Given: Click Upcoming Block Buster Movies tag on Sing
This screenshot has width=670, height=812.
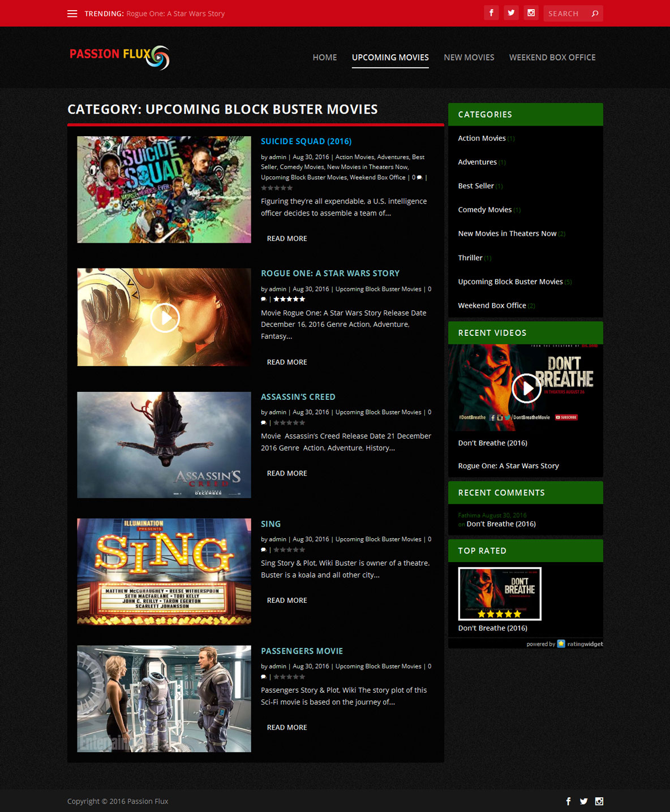Looking at the screenshot, I should pyautogui.click(x=378, y=539).
